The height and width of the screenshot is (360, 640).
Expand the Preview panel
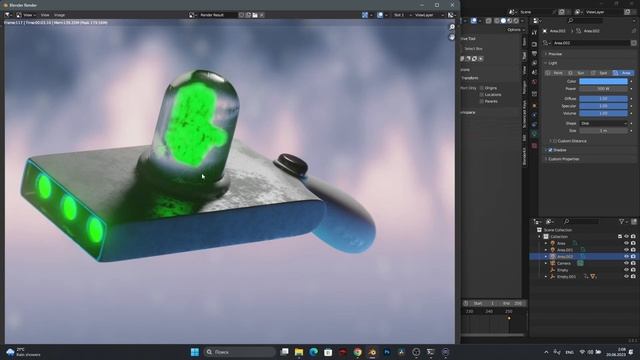tap(546, 54)
